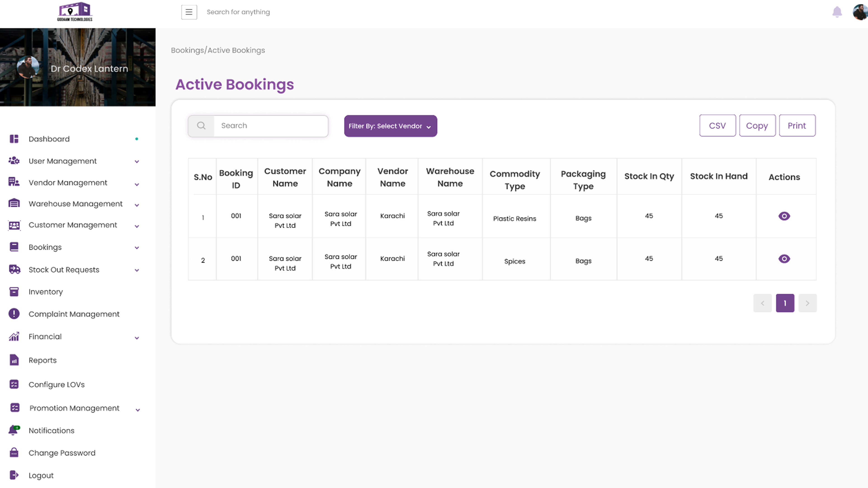Viewport: 868px width, 488px height.
Task: Click the Stock In Hand column header
Action: (x=719, y=176)
